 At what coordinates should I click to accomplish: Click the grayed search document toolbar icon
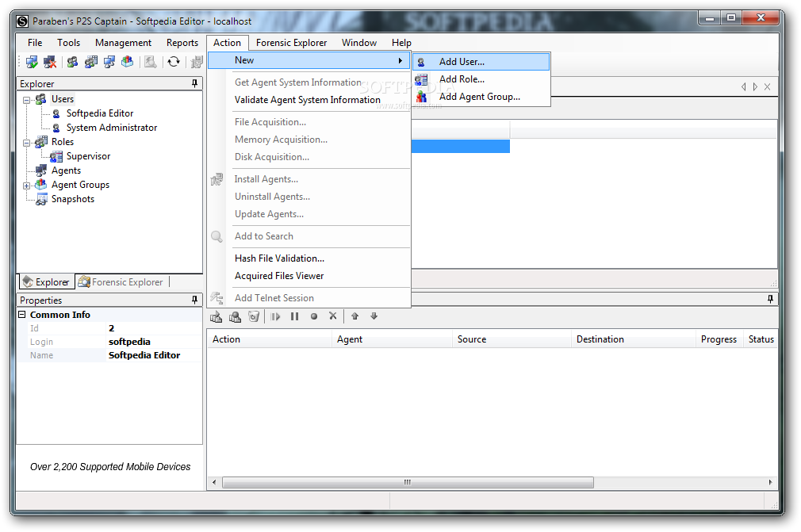click(150, 63)
